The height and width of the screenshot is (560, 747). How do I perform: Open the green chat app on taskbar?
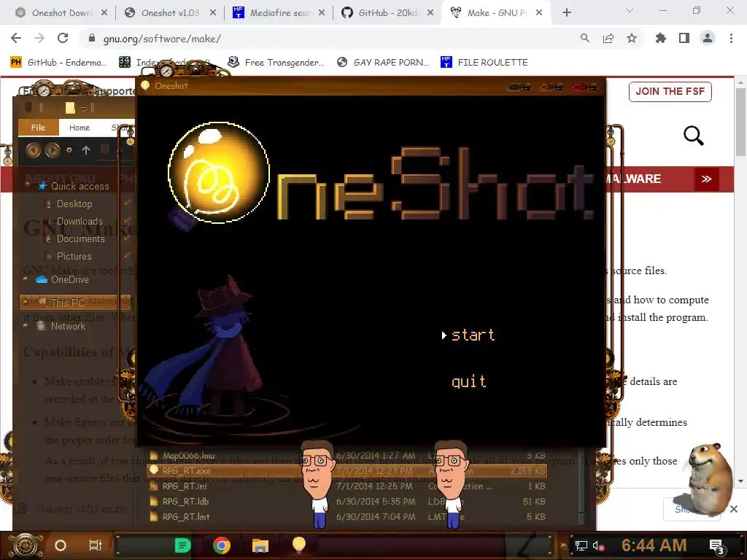pos(182,545)
